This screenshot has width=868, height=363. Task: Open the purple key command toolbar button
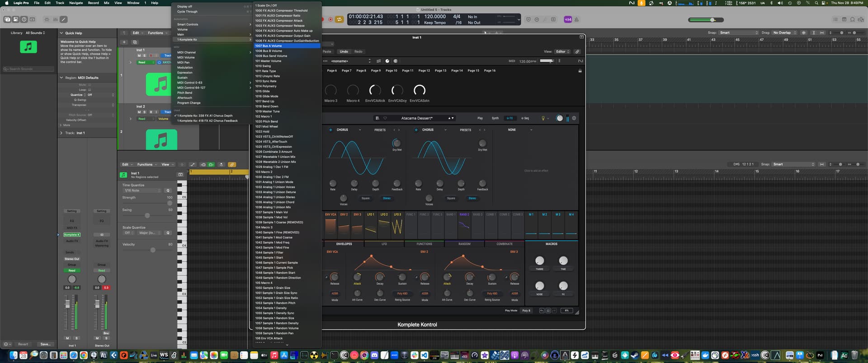(568, 19)
